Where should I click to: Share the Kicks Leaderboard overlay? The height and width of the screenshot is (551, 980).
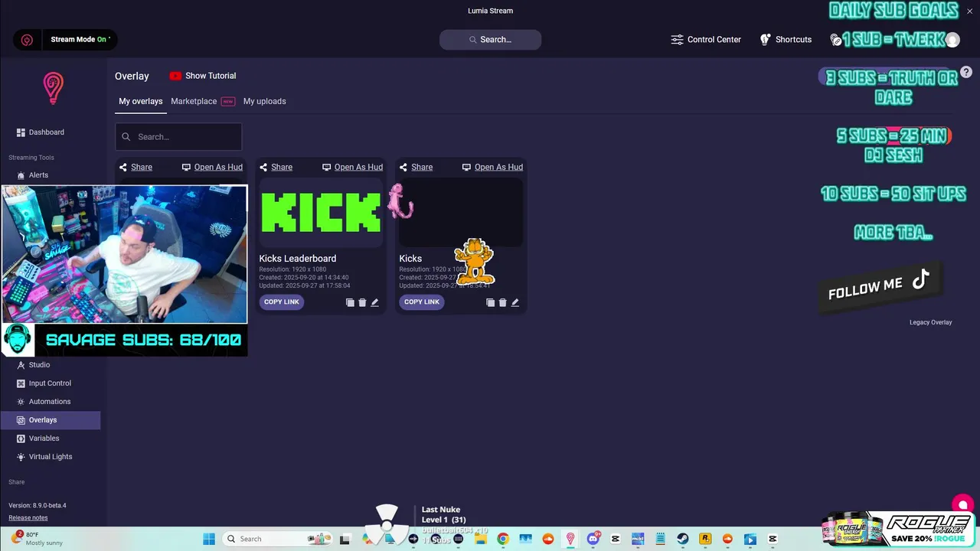tap(276, 167)
